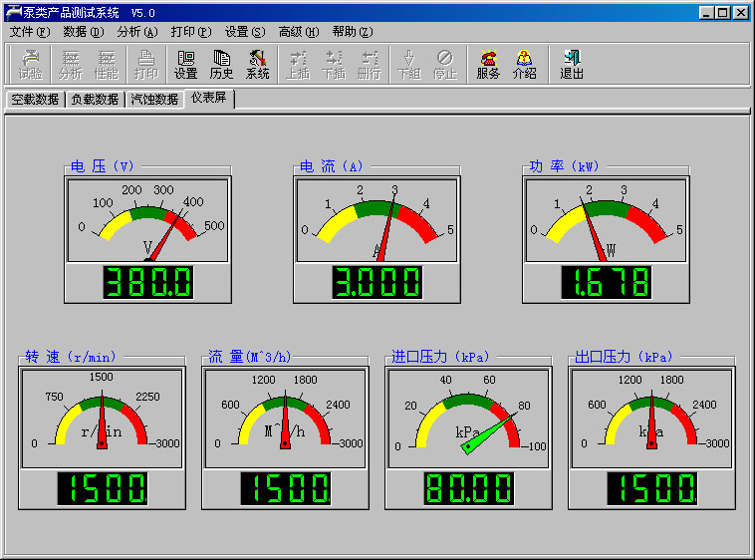Click the 进口压力 (kPa) gauge dial
Viewport: 755px width, 560px height.
468,419
